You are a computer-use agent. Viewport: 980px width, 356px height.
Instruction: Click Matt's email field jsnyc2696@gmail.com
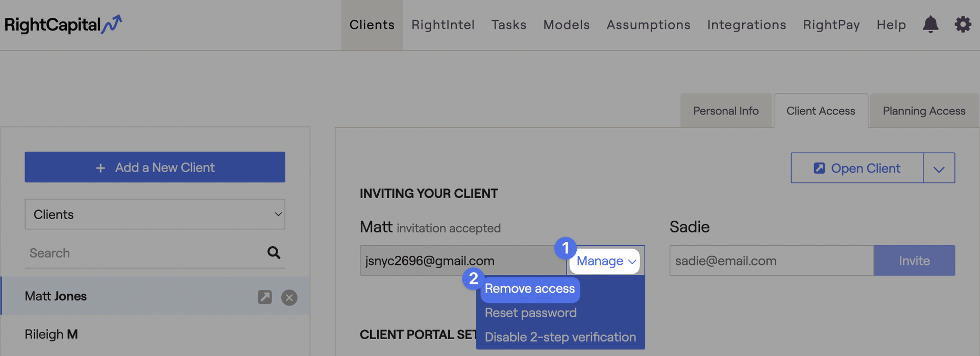(463, 260)
